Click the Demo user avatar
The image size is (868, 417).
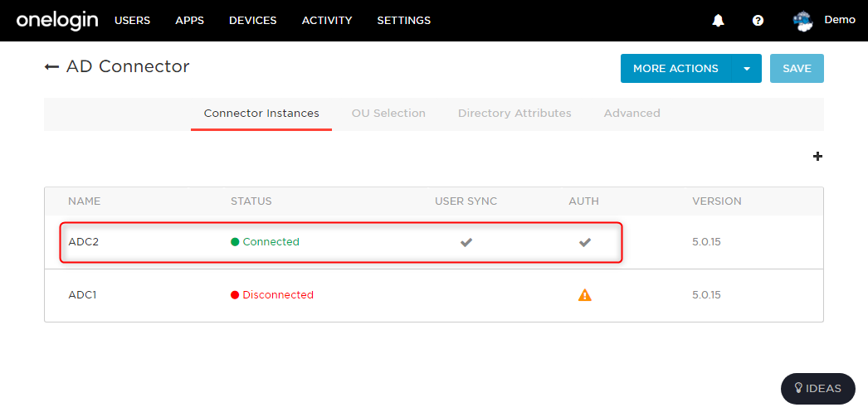802,21
